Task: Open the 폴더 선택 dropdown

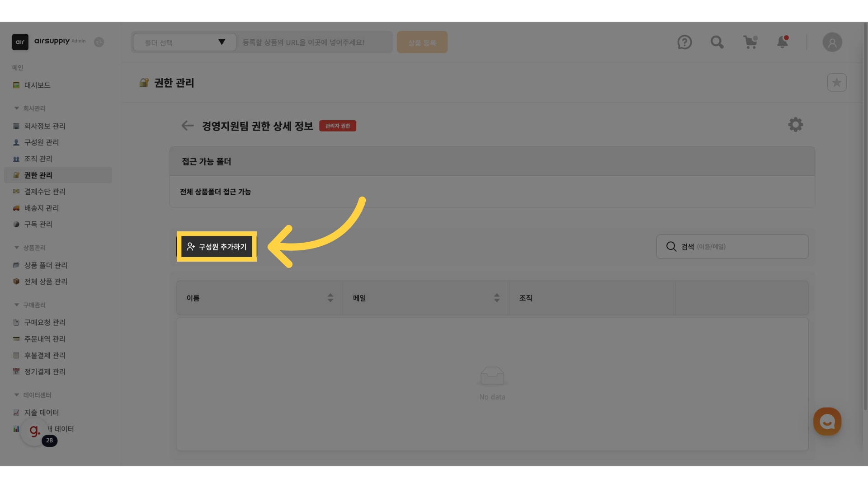Action: click(184, 42)
